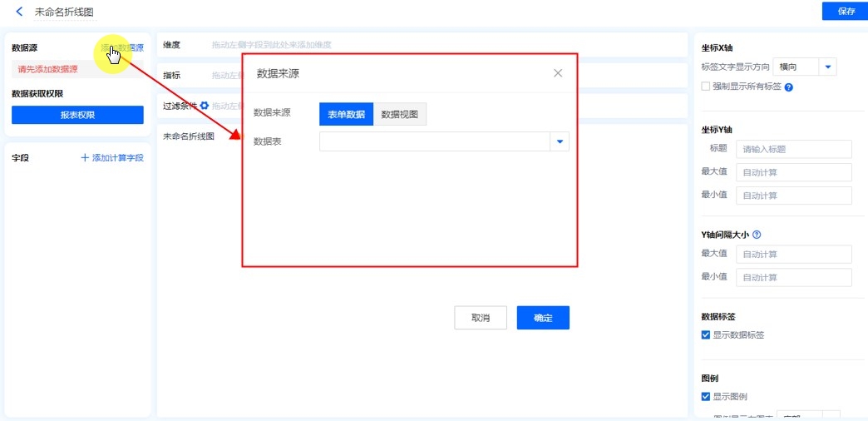The width and height of the screenshot is (868, 421).
Task: Click the Y-axis 标题 input field
Action: (x=793, y=150)
